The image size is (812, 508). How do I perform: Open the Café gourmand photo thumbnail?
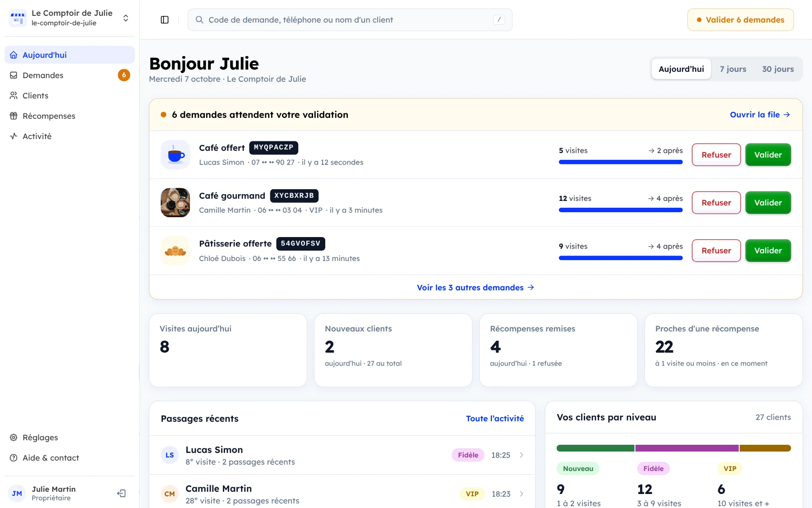(175, 203)
